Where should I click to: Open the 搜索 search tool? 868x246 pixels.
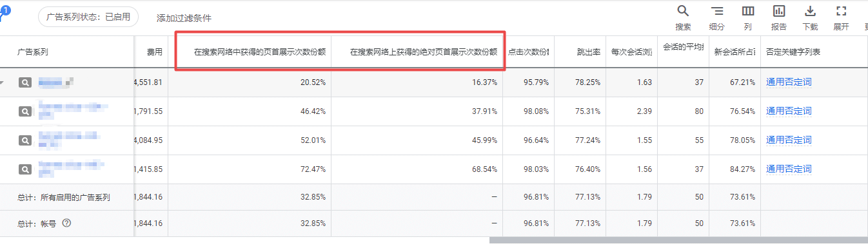tap(683, 17)
